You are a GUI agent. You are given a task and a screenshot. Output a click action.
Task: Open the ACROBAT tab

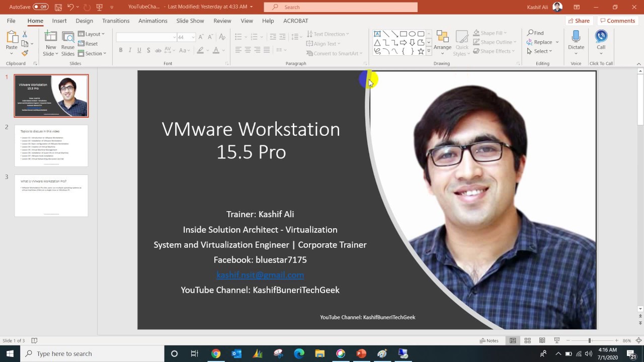(x=296, y=21)
